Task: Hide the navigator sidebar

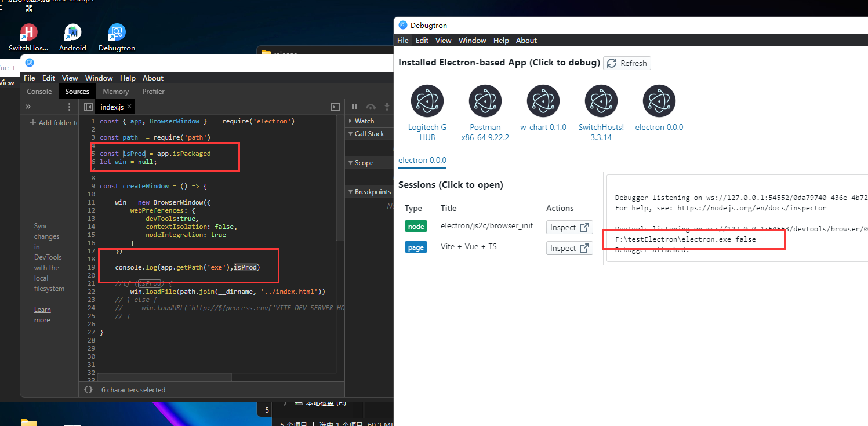Action: (88, 107)
